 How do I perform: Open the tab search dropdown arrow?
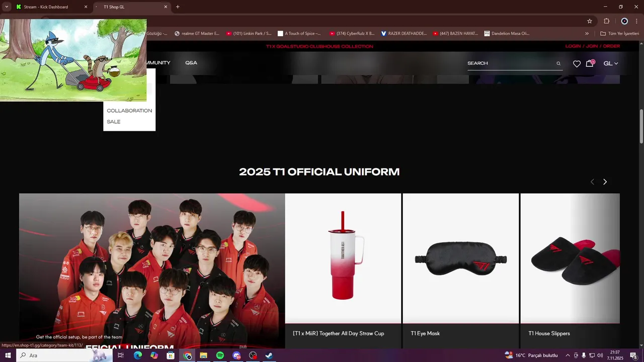pos(7,7)
